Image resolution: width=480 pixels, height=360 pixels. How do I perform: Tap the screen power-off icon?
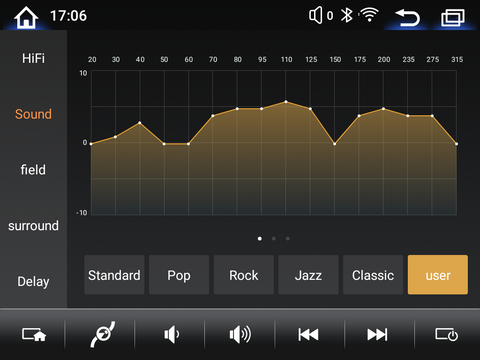click(447, 334)
